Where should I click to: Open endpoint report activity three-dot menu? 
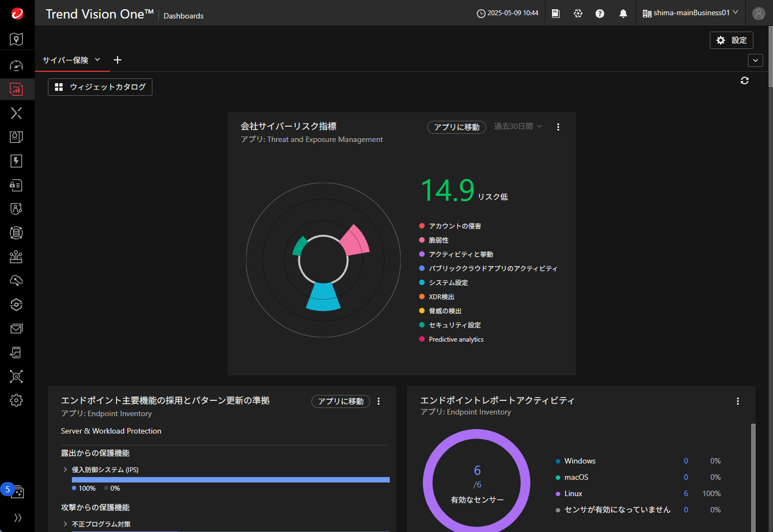pyautogui.click(x=738, y=401)
